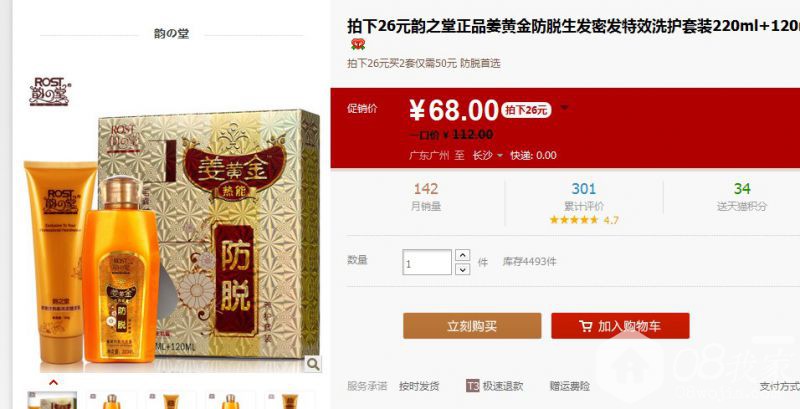
Task: Click the quantity input field
Action: click(427, 262)
